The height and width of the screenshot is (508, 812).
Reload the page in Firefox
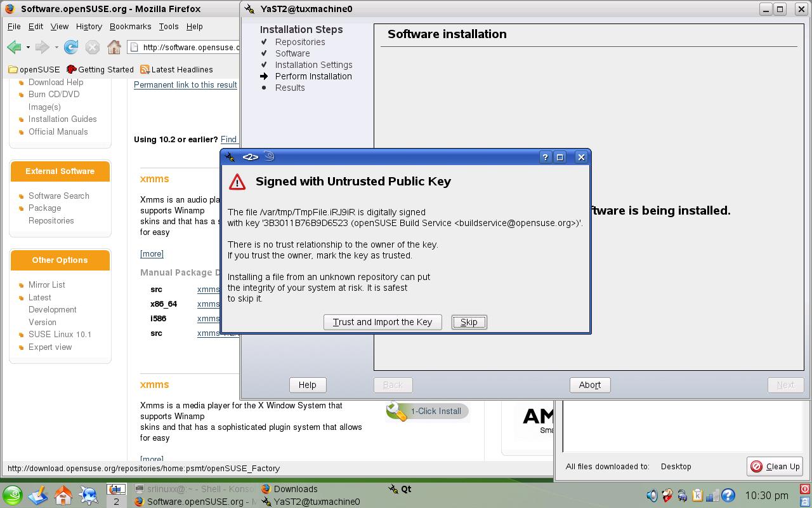(71, 47)
